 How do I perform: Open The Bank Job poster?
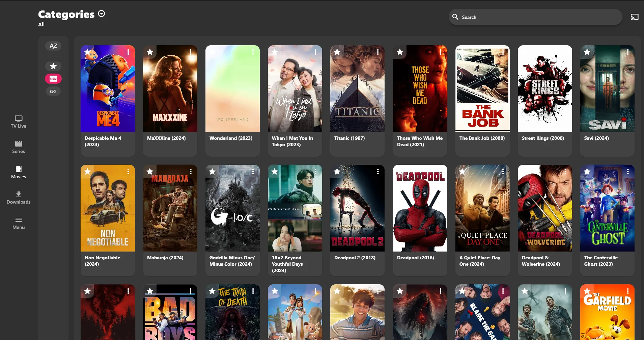click(x=482, y=89)
